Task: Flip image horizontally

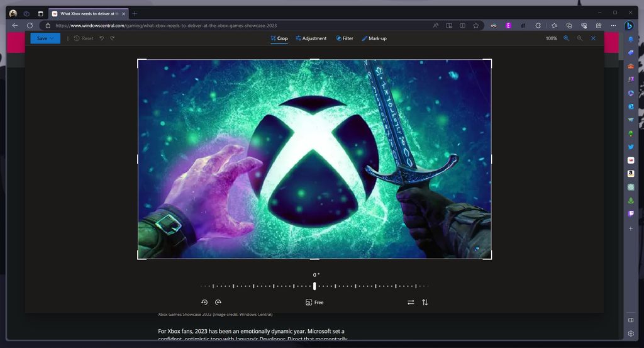Action: [x=411, y=303]
